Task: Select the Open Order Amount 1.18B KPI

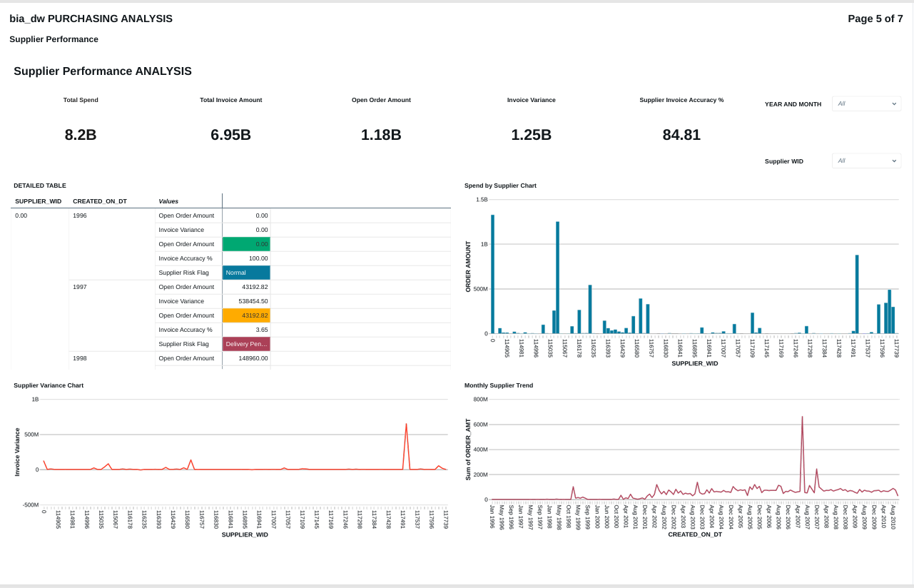Action: [381, 135]
